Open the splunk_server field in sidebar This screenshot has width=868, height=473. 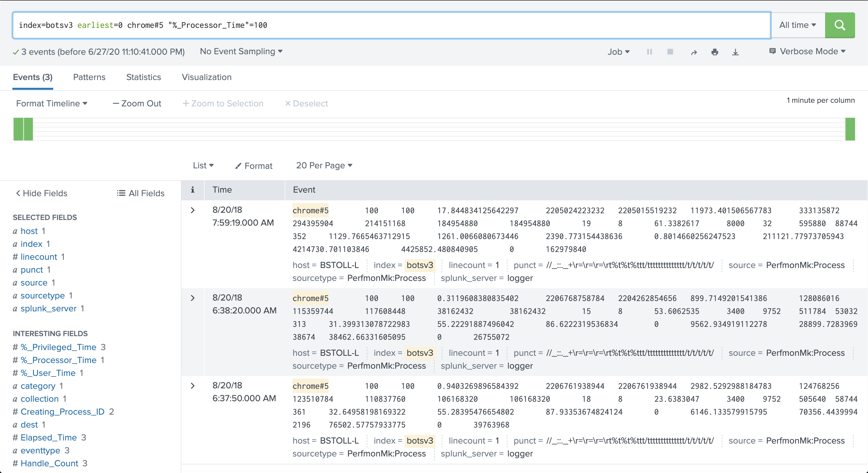(49, 308)
